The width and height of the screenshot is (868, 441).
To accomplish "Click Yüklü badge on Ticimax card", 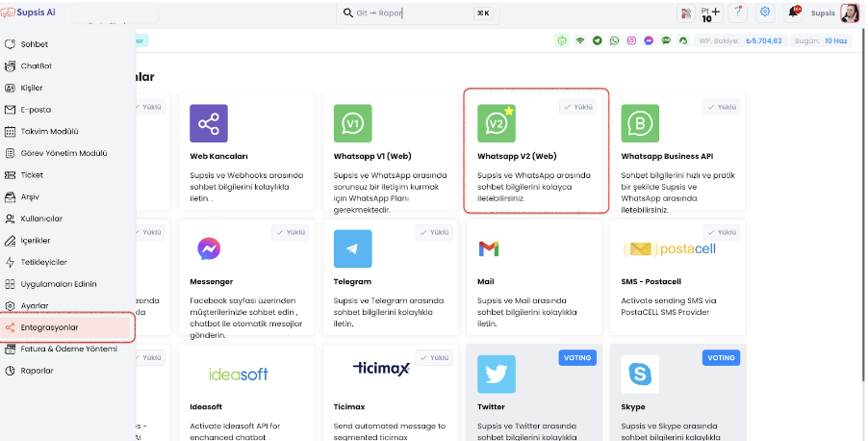I will point(434,358).
